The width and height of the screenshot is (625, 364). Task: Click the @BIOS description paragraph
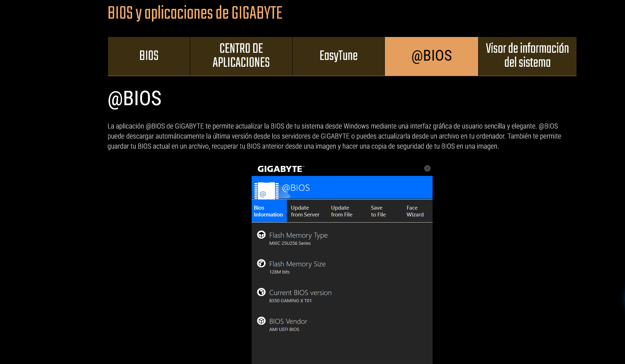pos(334,136)
